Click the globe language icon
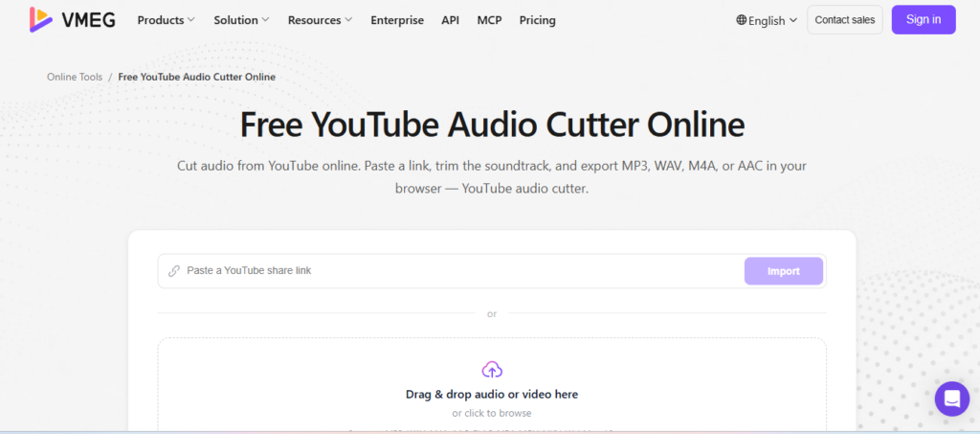The height and width of the screenshot is (434, 980). 742,20
